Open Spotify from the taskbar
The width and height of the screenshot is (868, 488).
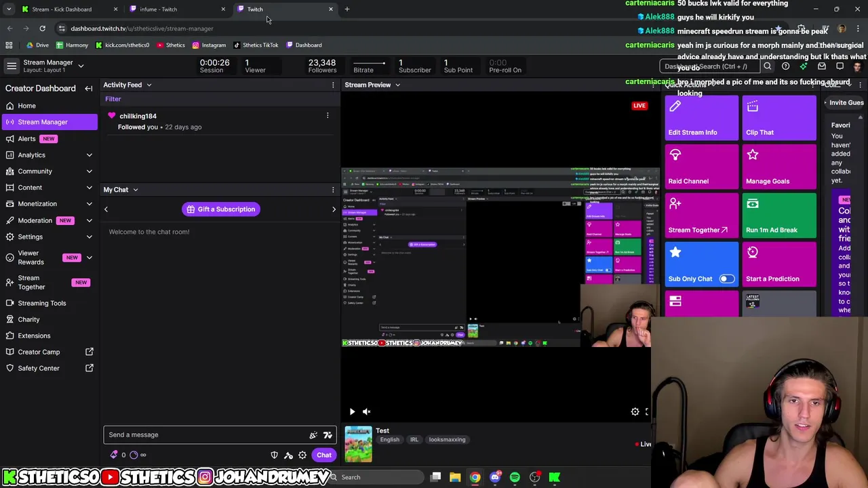click(515, 477)
